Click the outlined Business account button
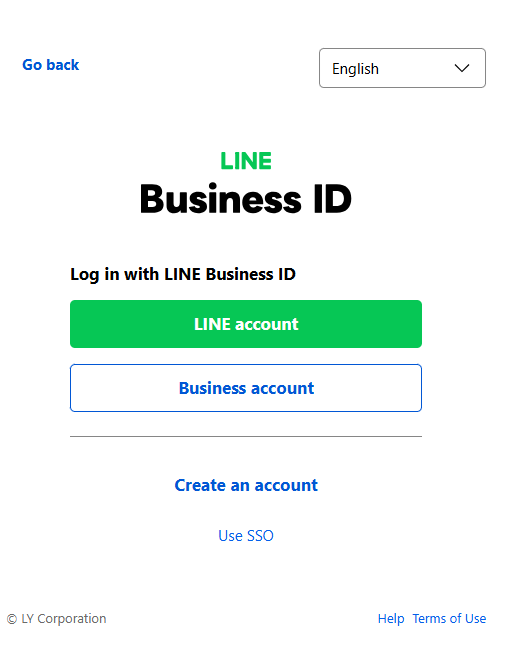 click(246, 388)
